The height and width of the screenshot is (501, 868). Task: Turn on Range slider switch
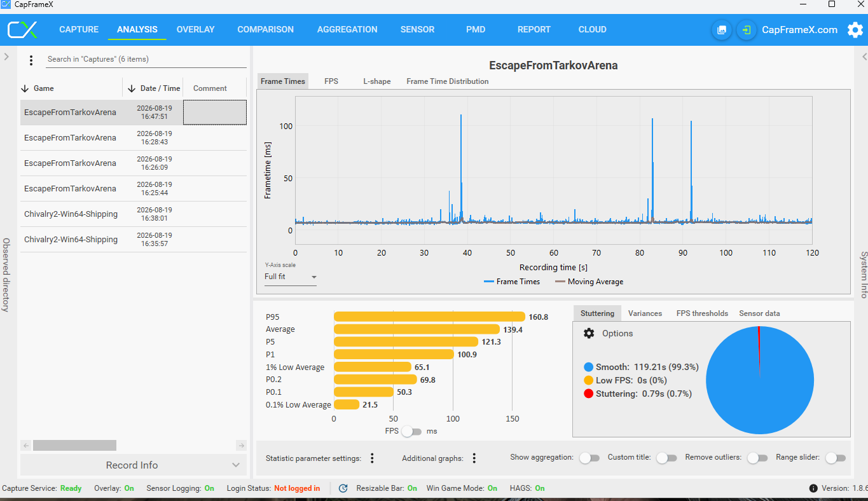(x=836, y=458)
